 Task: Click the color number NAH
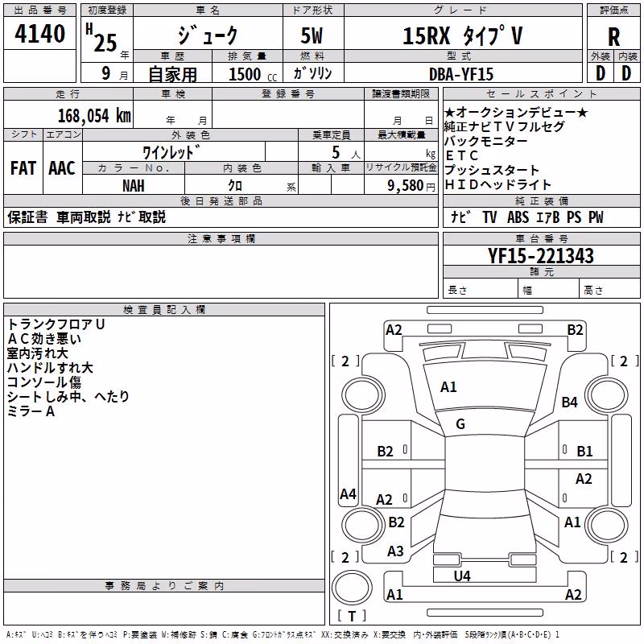[x=134, y=186]
